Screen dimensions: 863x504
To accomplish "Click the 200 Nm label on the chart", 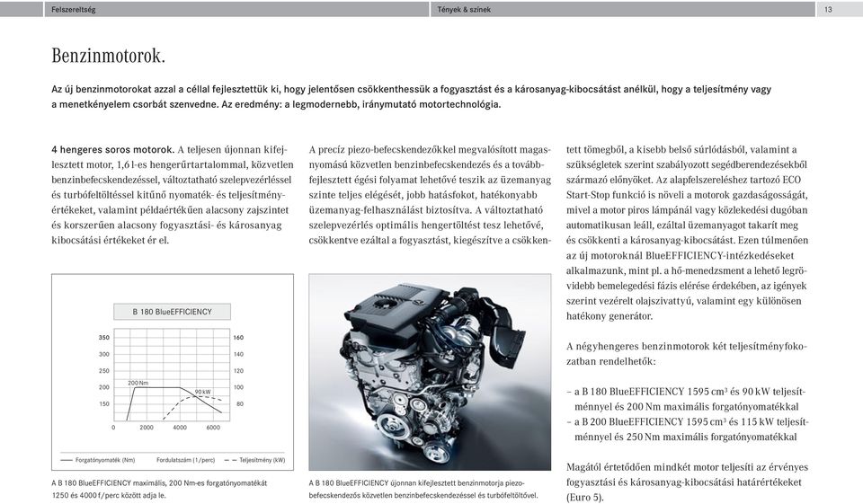I will pos(138,383).
